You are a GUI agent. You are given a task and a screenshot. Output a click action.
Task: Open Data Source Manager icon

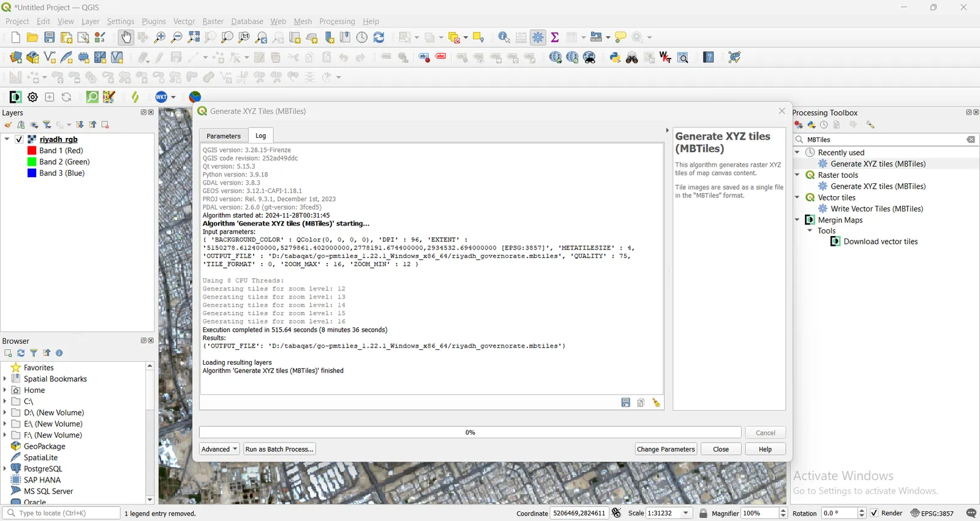(x=16, y=58)
